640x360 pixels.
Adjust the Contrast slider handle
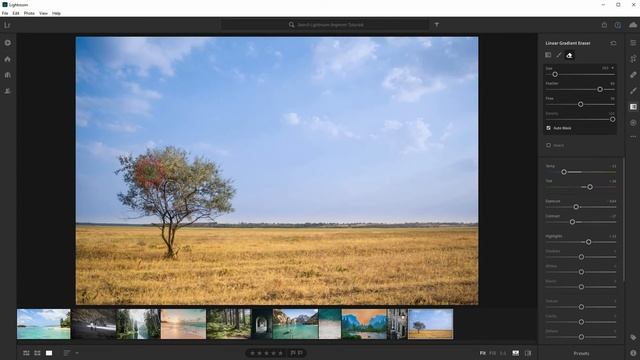[x=572, y=222]
